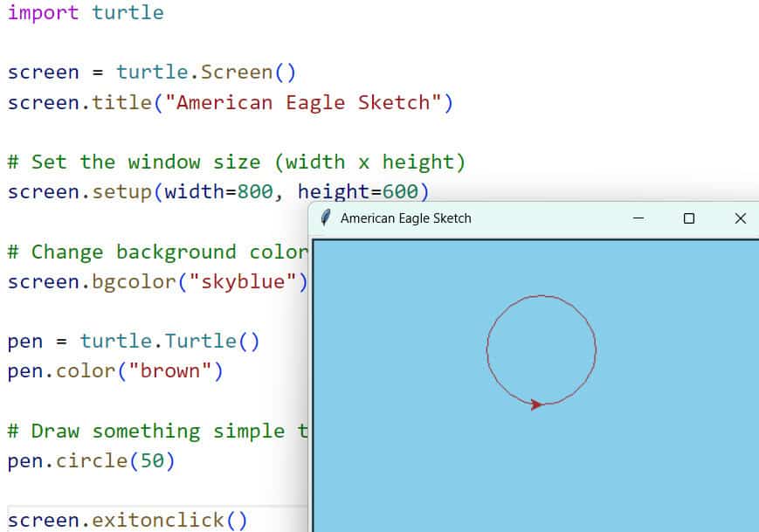Click the feather icon in turtle window title bar
759x532 pixels.
point(326,218)
